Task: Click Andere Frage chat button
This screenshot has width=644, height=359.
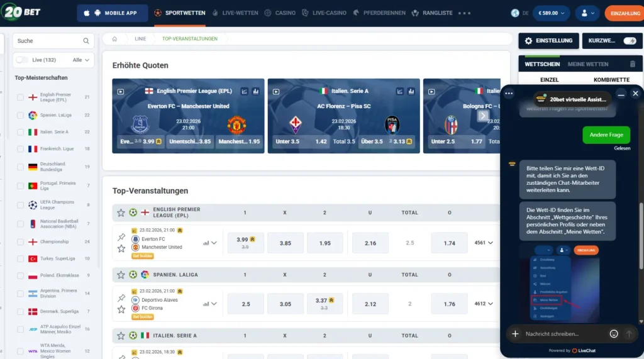Action: (x=606, y=135)
